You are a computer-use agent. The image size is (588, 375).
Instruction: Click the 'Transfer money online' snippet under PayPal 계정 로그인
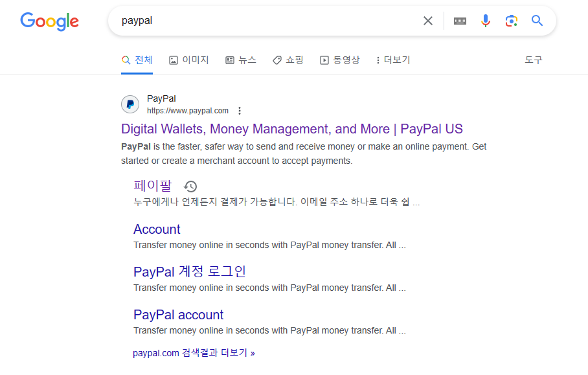pos(269,288)
